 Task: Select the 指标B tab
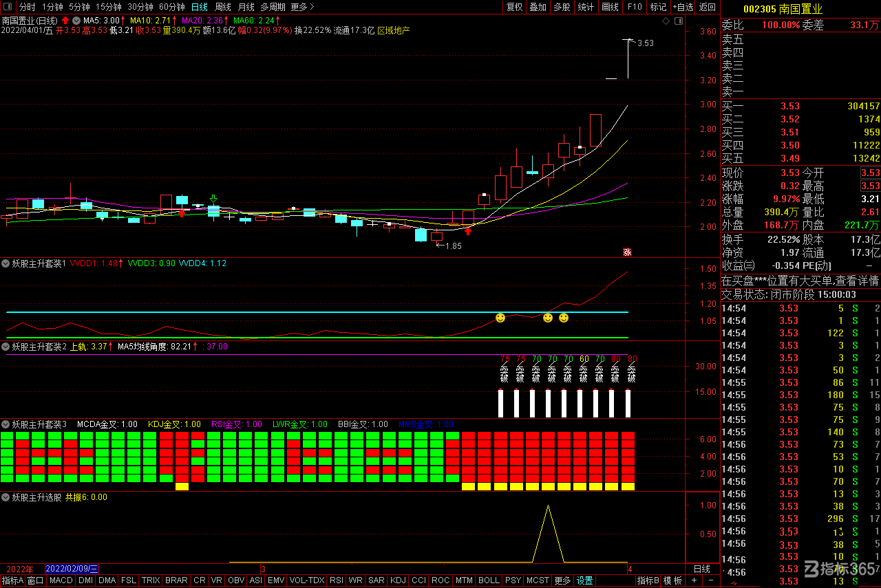click(x=648, y=580)
